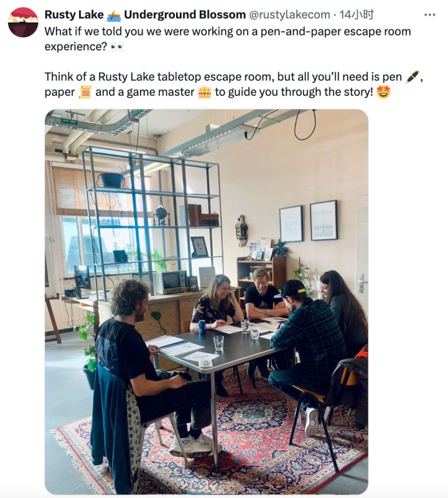448x498 pixels.
Task: Click the star-struck face emoji
Action: tap(383, 93)
